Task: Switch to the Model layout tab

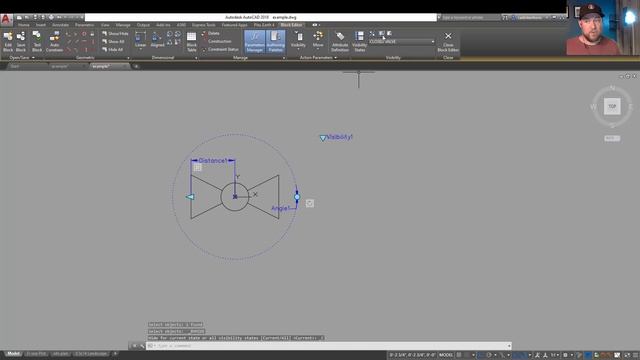Action: [13, 353]
